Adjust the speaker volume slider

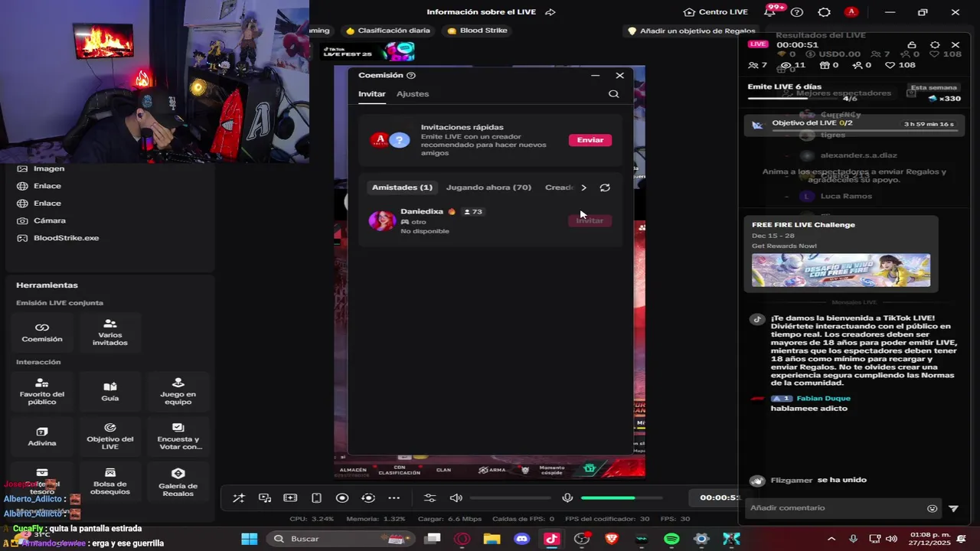(511, 498)
